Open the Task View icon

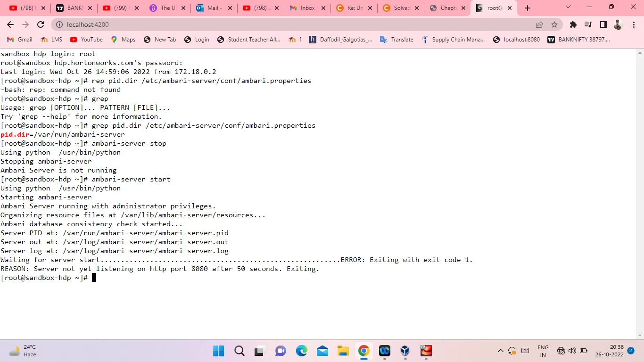260,351
